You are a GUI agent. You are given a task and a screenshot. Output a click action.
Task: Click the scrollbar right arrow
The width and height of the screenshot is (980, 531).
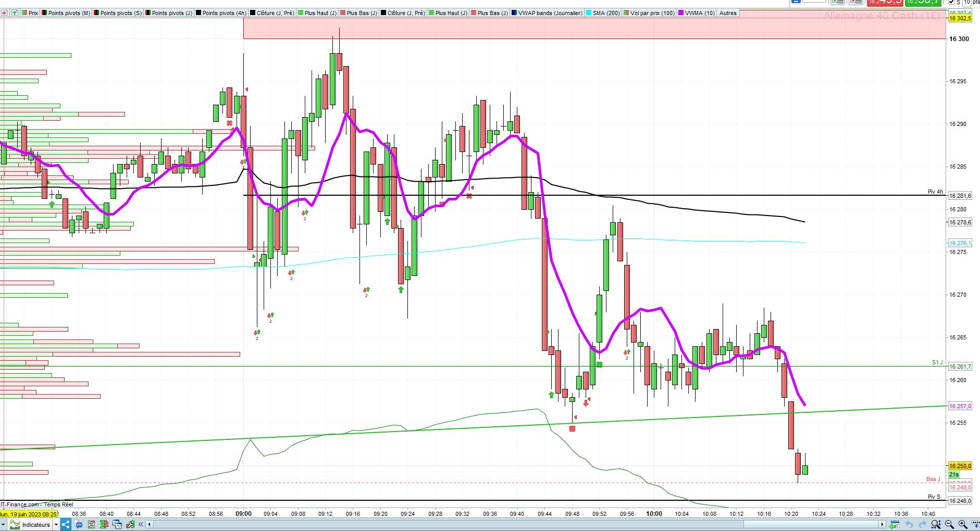(882, 524)
